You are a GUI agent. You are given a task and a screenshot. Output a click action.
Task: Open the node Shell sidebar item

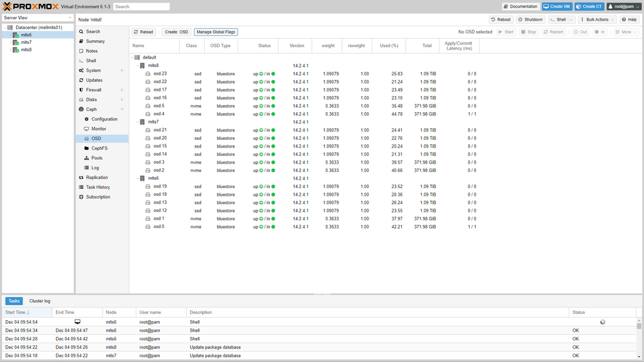click(x=91, y=61)
